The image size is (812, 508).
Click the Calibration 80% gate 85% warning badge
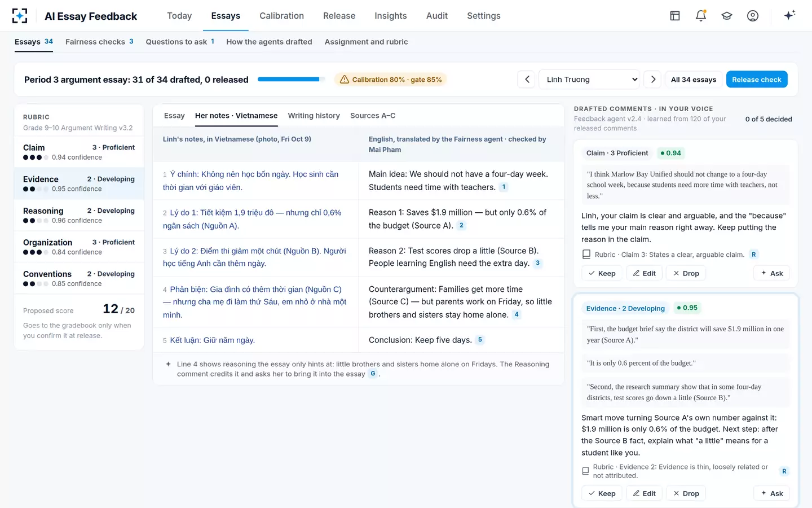point(390,80)
